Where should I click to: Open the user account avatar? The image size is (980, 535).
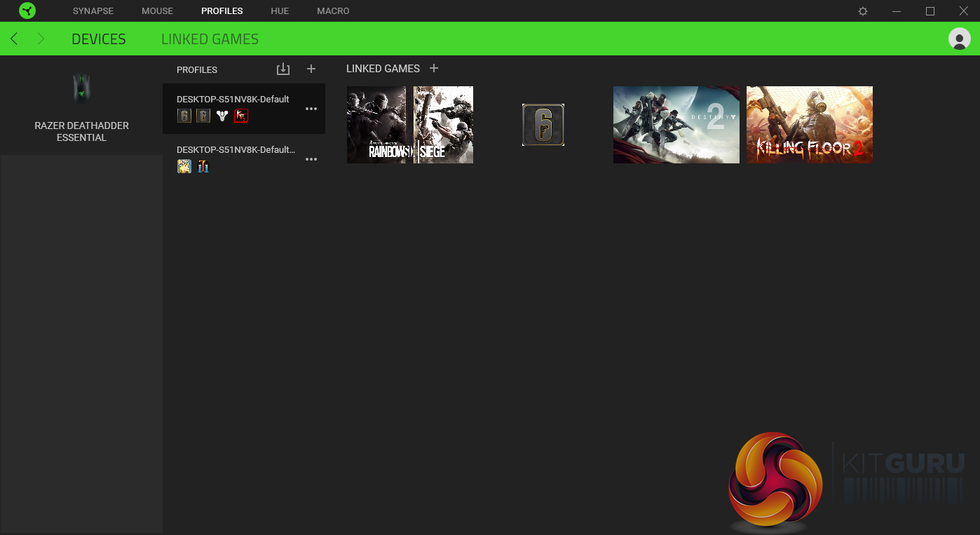959,39
